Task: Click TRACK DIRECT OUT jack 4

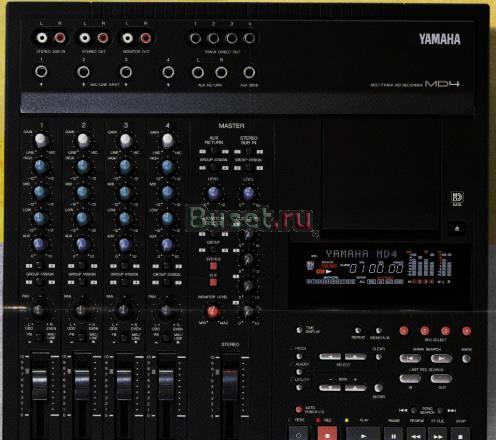Action: coord(249,38)
